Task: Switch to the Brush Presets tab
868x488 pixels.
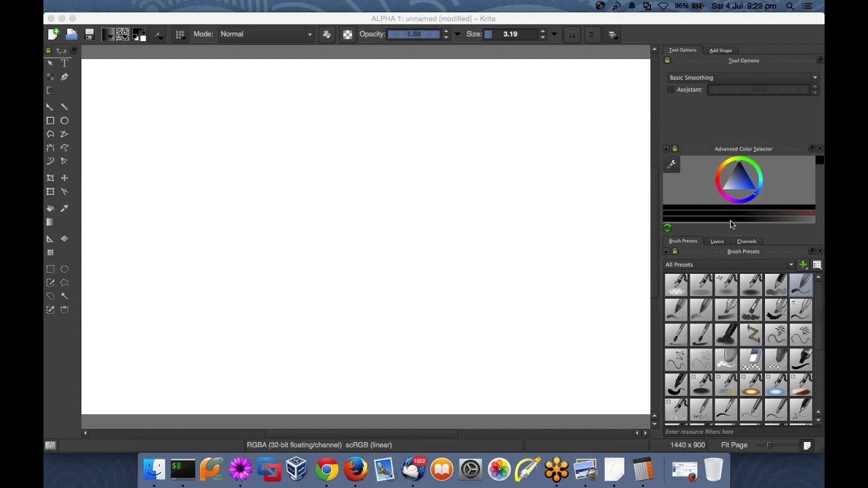Action: [683, 241]
